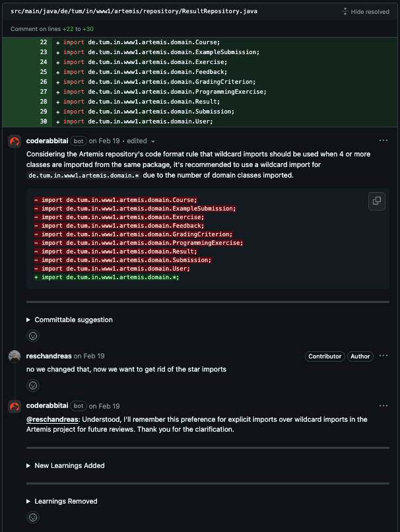Open coderabbitai bot's avatar on the first comment
Viewport: 400px width, 532px height.
tap(14, 141)
